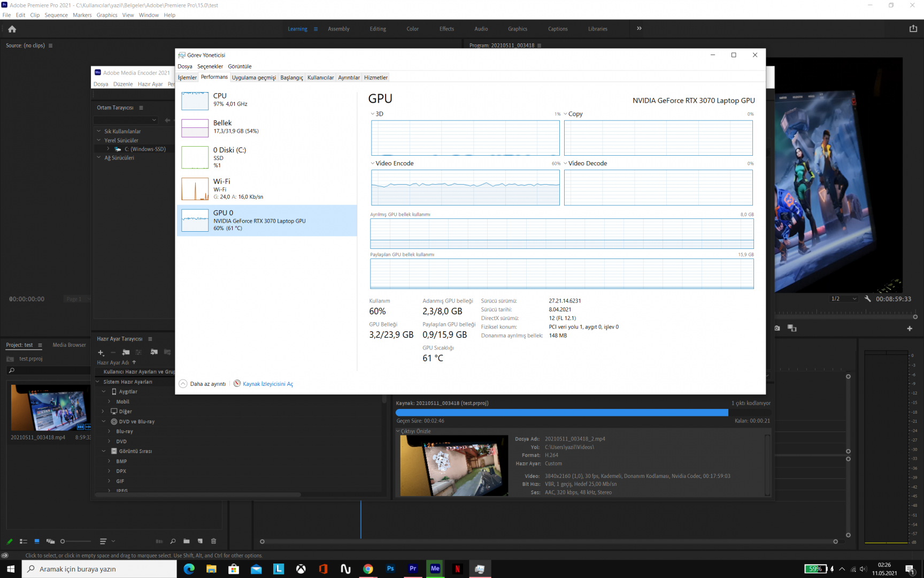Open the Sequence menu in Premiere
This screenshot has height=578, width=924.
point(56,15)
